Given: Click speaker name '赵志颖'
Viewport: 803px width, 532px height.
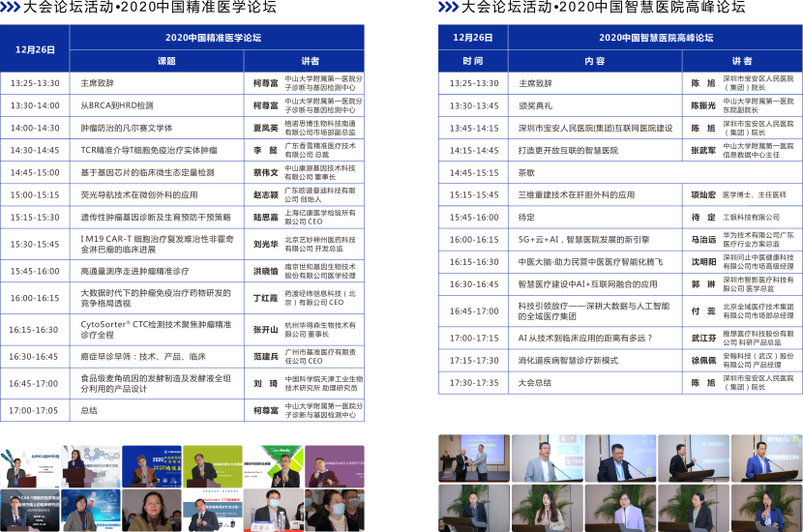Looking at the screenshot, I should pyautogui.click(x=266, y=195).
